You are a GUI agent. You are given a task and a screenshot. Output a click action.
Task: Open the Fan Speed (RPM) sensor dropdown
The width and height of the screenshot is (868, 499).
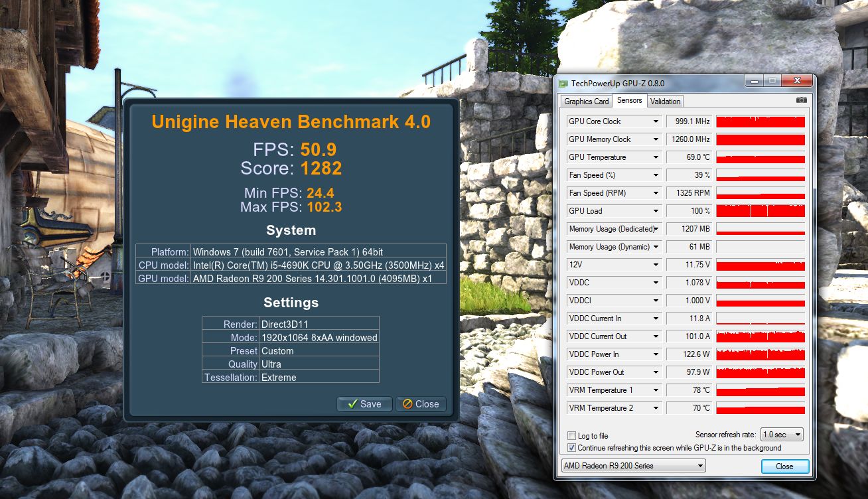click(656, 193)
